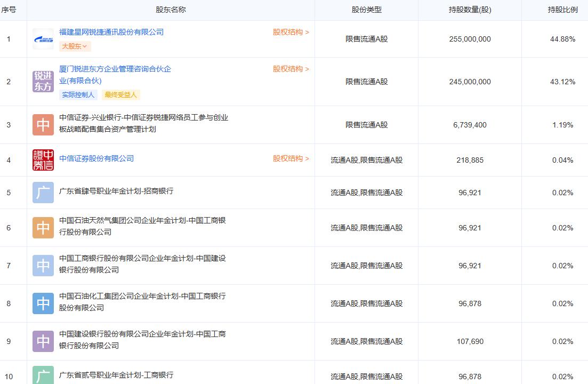Select the 6,739,400 share count cell
The width and height of the screenshot is (588, 384).
[x=470, y=125]
